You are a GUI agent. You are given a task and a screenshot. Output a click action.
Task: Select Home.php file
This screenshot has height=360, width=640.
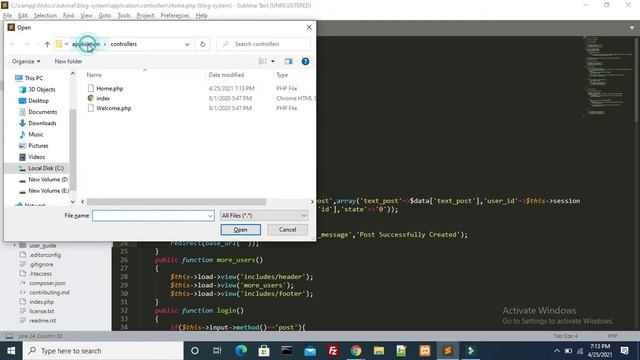click(109, 88)
